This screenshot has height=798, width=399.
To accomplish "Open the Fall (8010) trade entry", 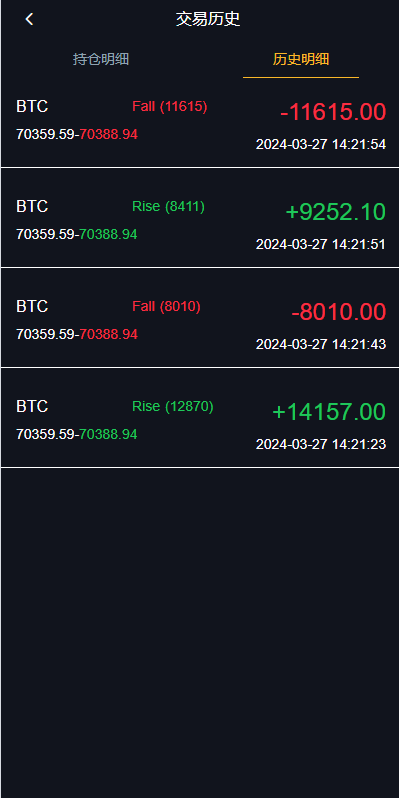I will pos(200,318).
